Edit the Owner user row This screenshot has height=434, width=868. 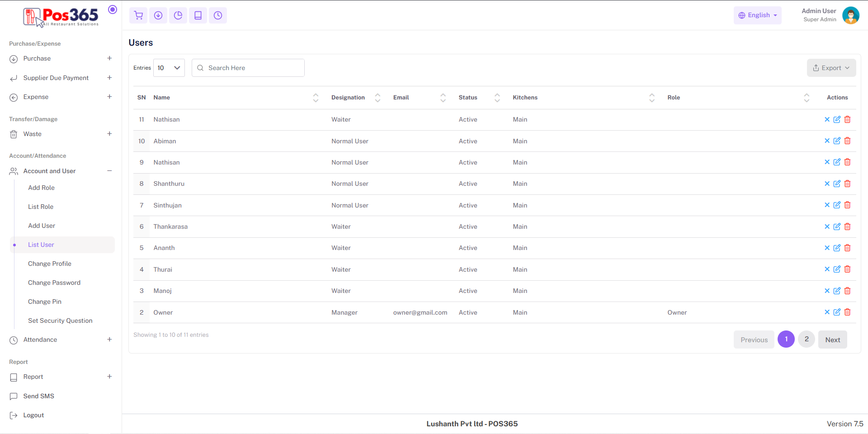pyautogui.click(x=837, y=312)
